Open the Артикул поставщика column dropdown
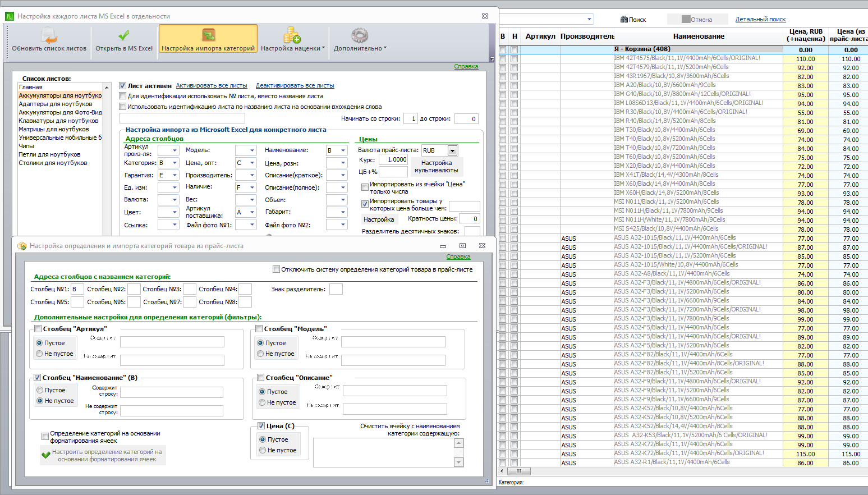 click(x=252, y=212)
